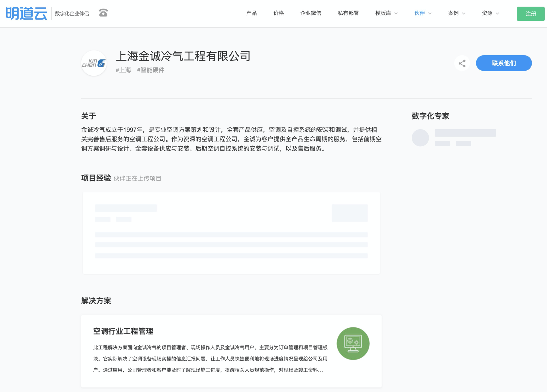The height and width of the screenshot is (392, 547).
Task: Open the 产品 menu item
Action: [251, 13]
